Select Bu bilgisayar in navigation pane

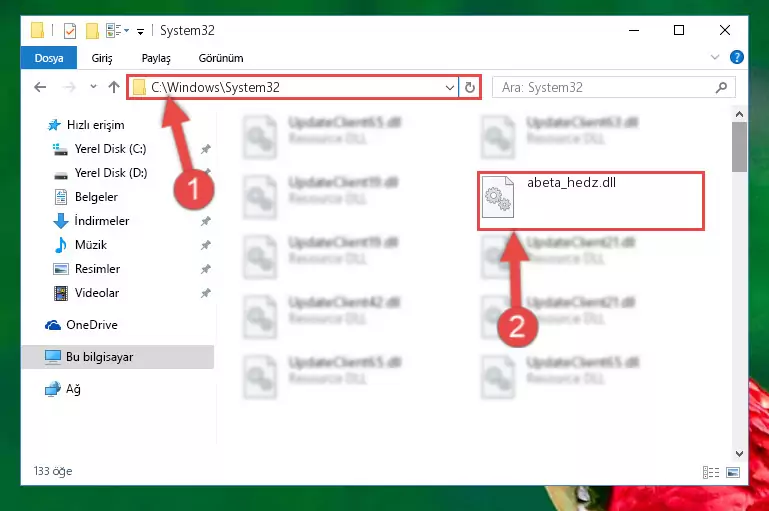118,357
